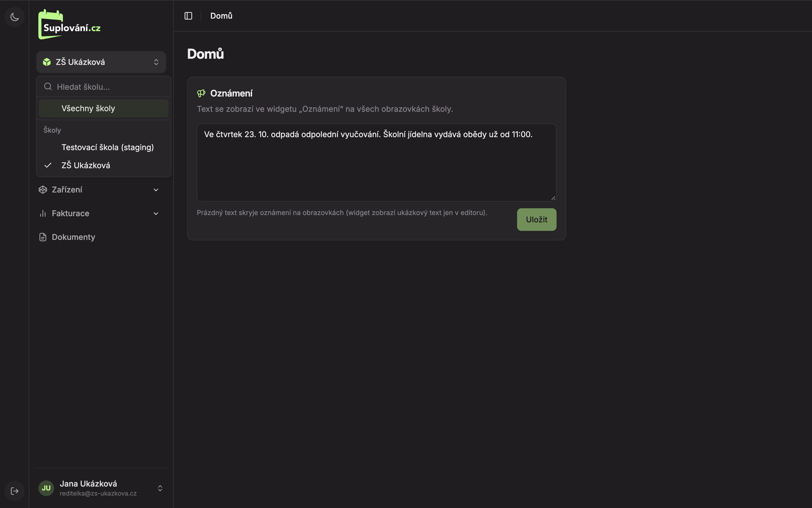812x508 pixels.
Task: Click the search magnifier icon
Action: (x=48, y=87)
